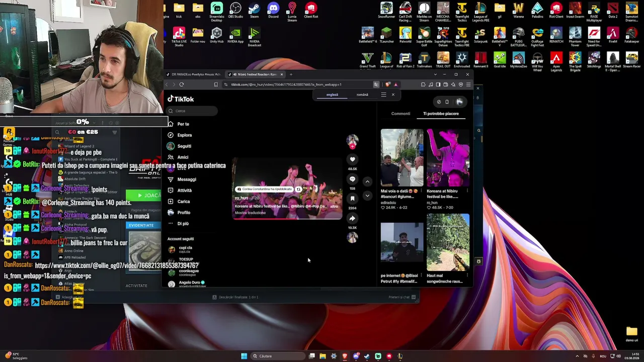This screenshot has width=644, height=362.
Task: Launch Streamlabs Desktop shortcut
Action: click(x=217, y=12)
